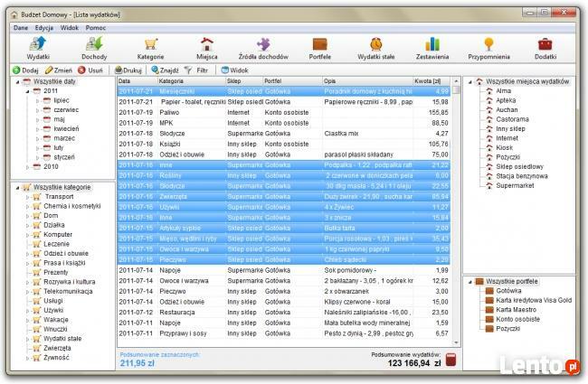Open the Kategorie categories section

150,48
